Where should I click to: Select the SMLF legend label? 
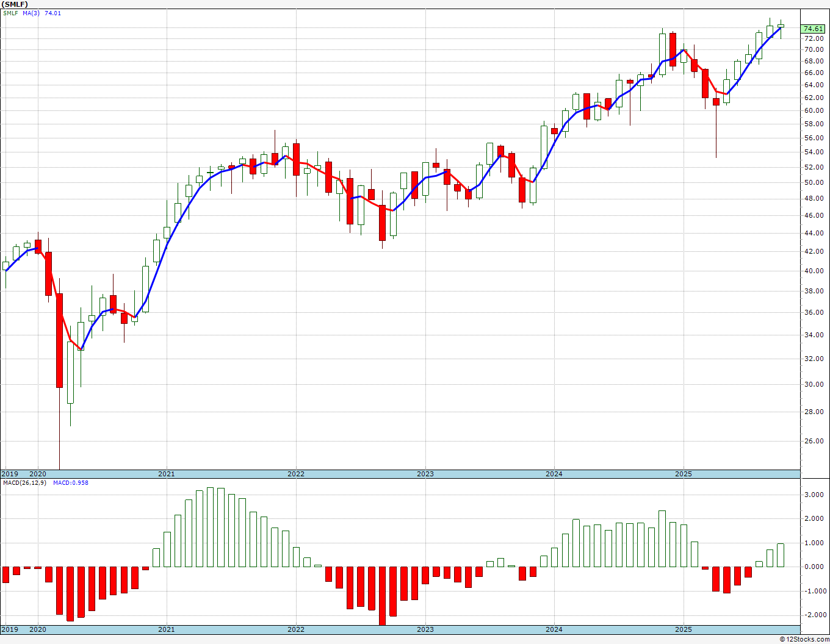[x=10, y=13]
